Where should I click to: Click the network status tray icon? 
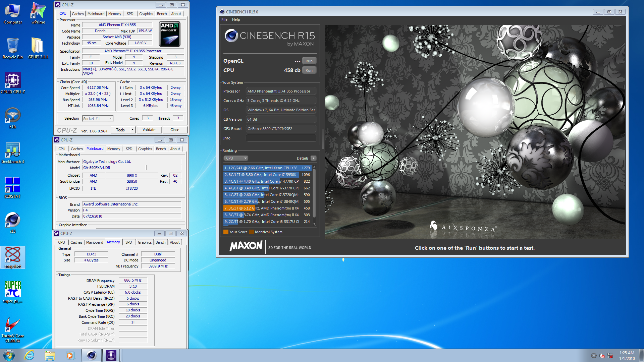610,356
